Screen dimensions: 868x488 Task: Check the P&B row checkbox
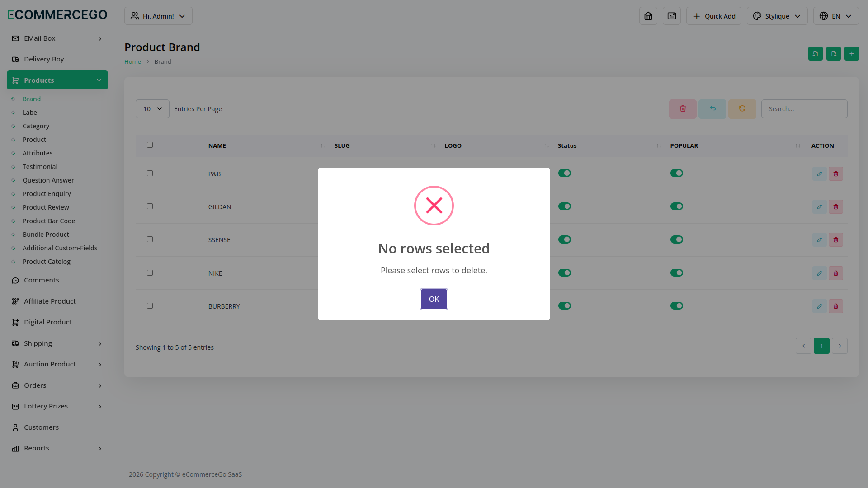[x=150, y=174]
